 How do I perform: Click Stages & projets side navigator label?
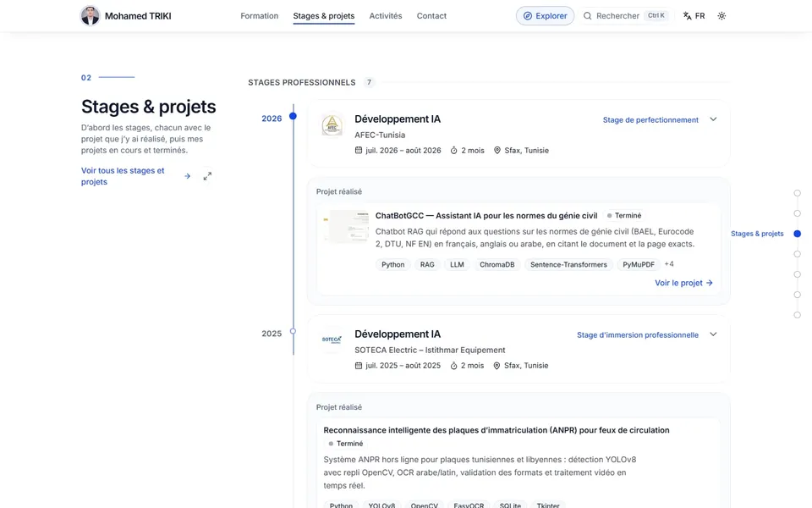[757, 234]
